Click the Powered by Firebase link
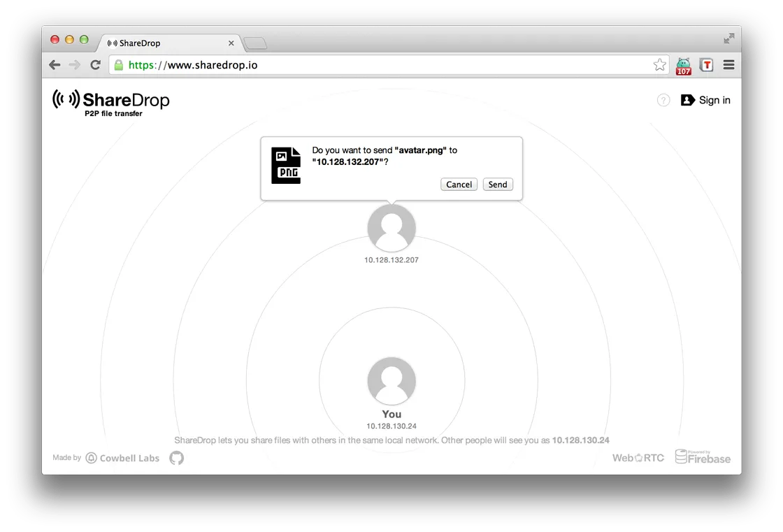Screen dimensions: 783x532 [x=703, y=458]
